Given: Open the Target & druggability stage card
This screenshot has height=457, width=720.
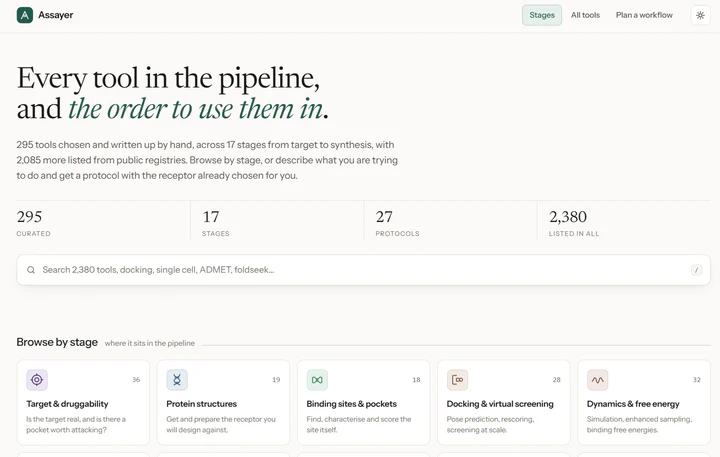Looking at the screenshot, I should (83, 402).
